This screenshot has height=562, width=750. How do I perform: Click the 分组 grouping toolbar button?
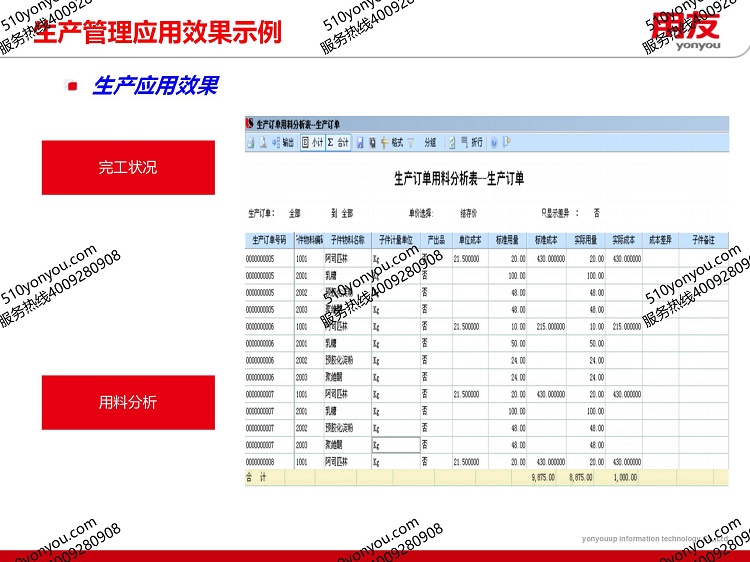coord(430,143)
